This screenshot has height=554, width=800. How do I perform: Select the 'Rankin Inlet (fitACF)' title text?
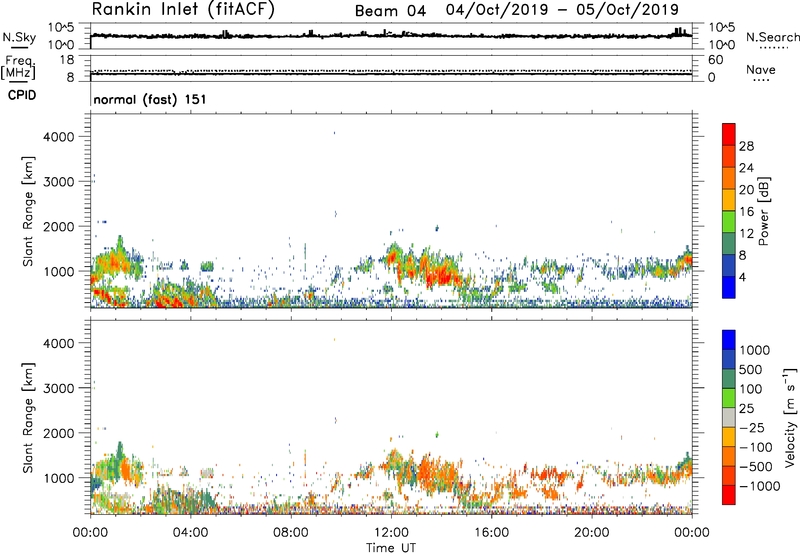(182, 10)
